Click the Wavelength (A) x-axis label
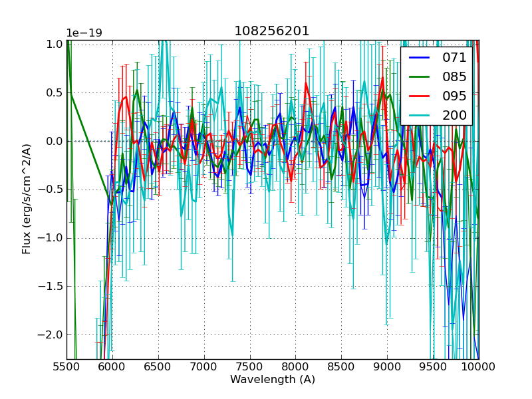The image size is (532, 399). pos(272,380)
